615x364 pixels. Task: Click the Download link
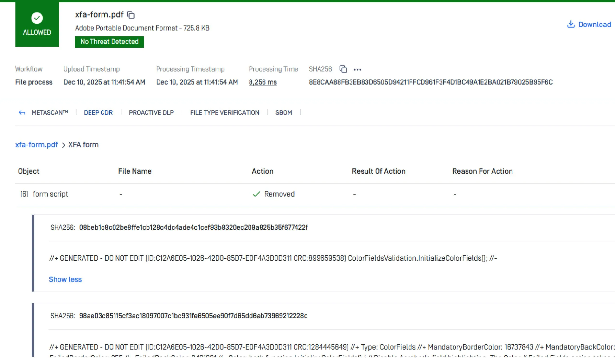(594, 25)
